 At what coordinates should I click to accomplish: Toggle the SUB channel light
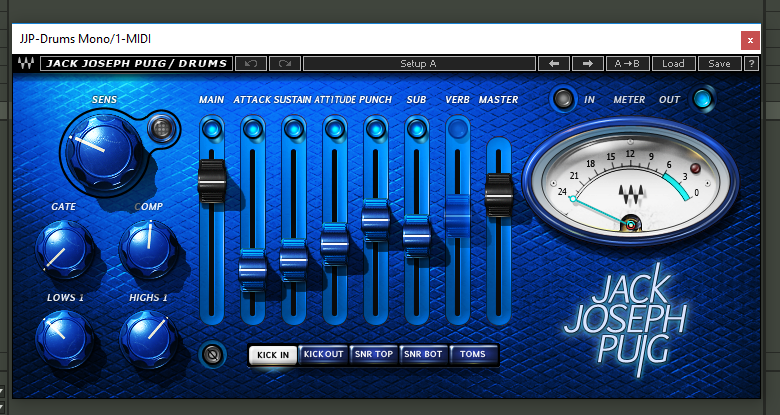click(x=417, y=129)
